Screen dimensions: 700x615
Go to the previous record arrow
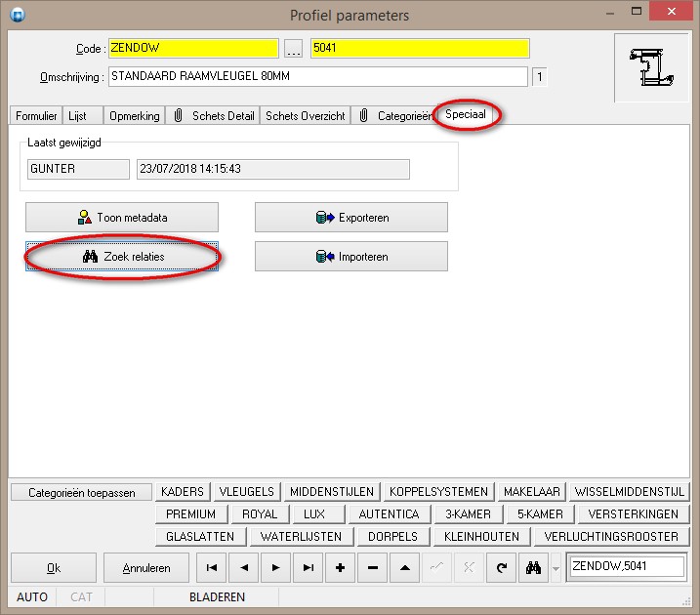point(244,568)
